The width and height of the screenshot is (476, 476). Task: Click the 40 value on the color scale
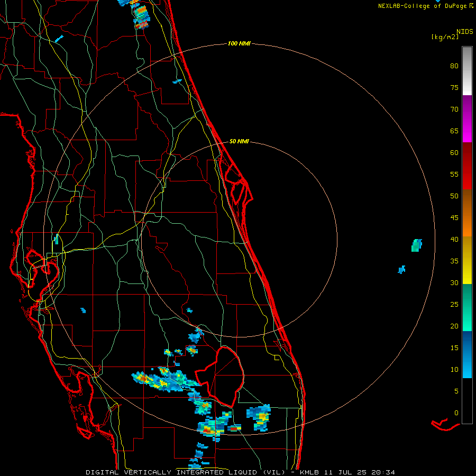pyautogui.click(x=454, y=240)
